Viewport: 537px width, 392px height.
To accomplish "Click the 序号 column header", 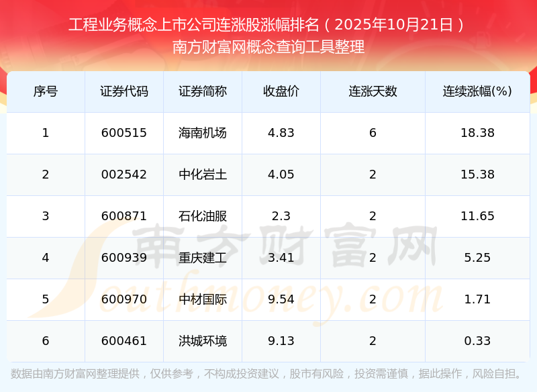I will (x=46, y=91).
